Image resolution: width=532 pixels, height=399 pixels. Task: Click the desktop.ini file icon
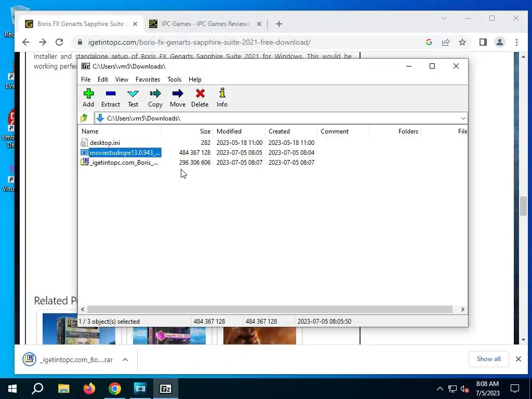pyautogui.click(x=84, y=143)
